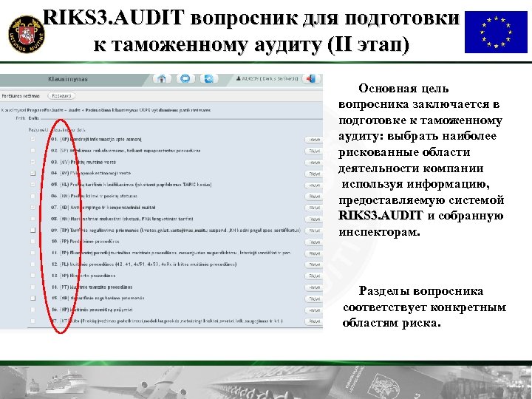The image size is (532, 399).
Task: Toggle the checkbox for row 03 (MV)
Action: (x=33, y=162)
